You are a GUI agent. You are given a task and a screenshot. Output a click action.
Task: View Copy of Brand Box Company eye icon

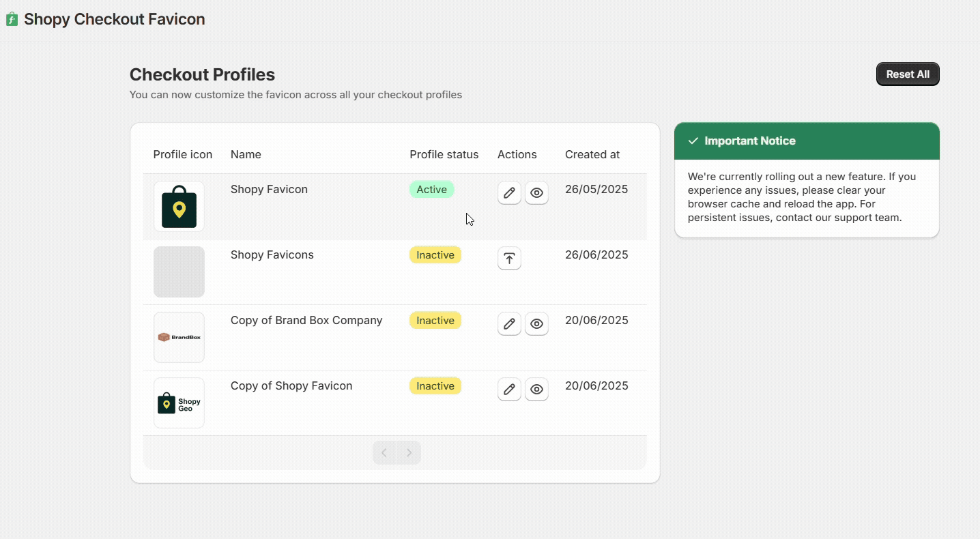pyautogui.click(x=536, y=324)
